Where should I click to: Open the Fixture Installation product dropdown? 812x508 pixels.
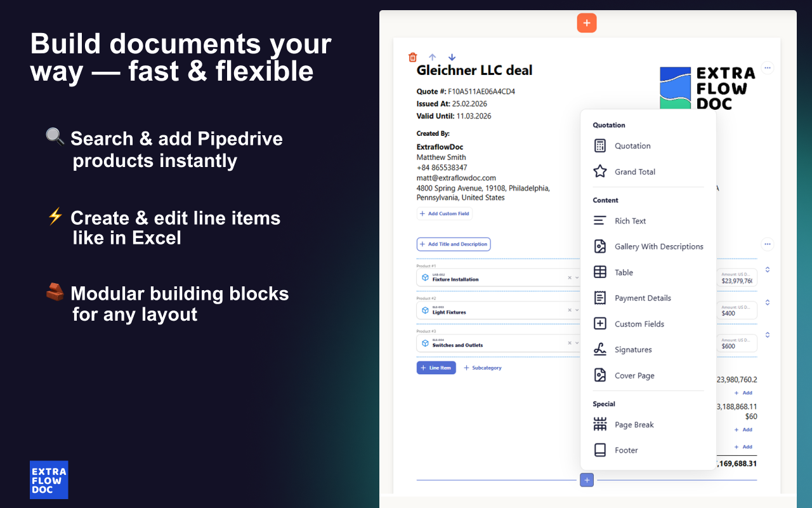click(x=577, y=277)
